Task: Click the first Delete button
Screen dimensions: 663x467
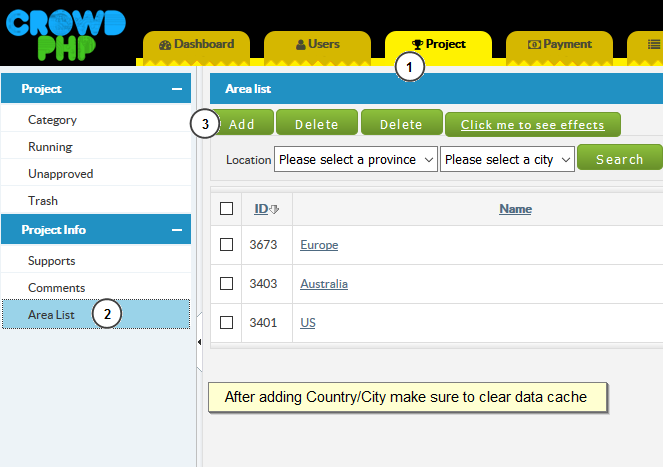Action: tap(317, 124)
